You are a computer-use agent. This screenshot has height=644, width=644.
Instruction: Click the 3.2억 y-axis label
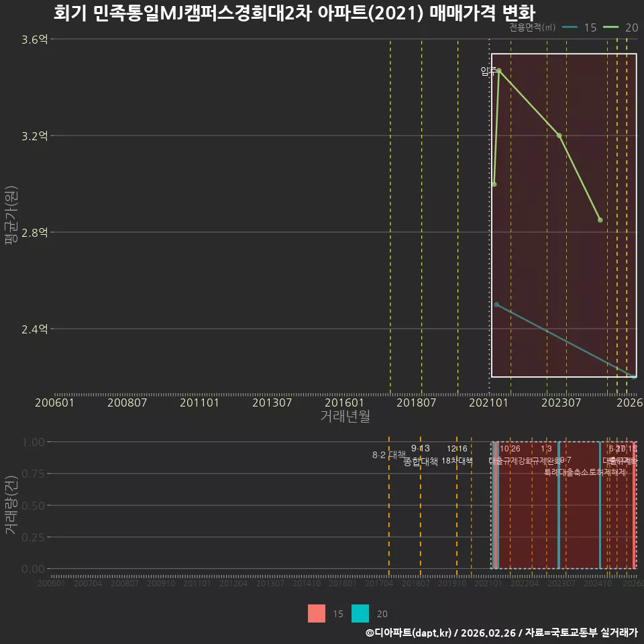tap(35, 136)
